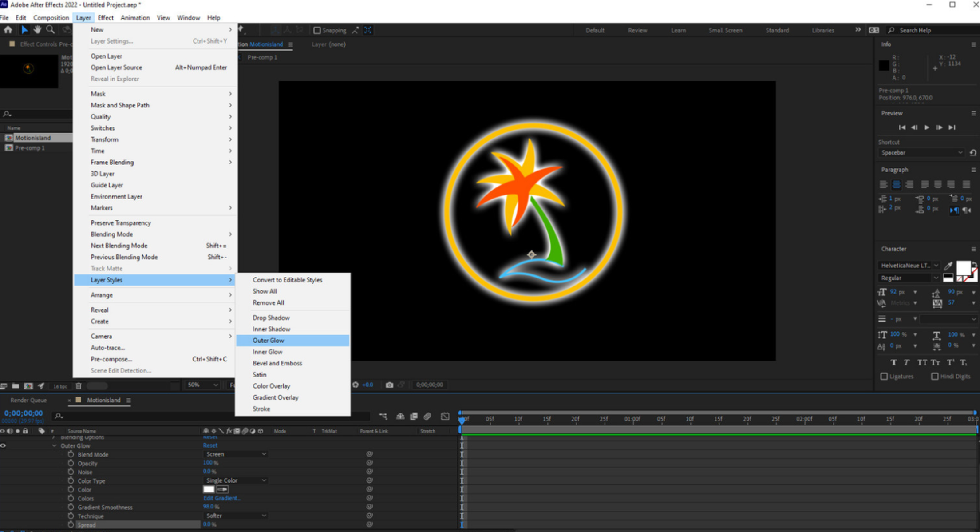980x532 pixels.
Task: Switch to the Review workspace
Action: point(637,30)
